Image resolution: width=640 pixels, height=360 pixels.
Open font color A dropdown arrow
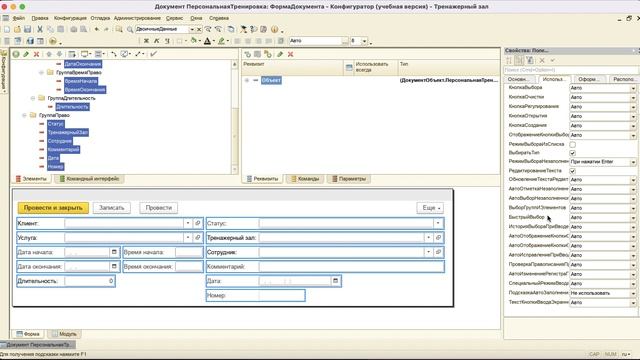point(214,41)
